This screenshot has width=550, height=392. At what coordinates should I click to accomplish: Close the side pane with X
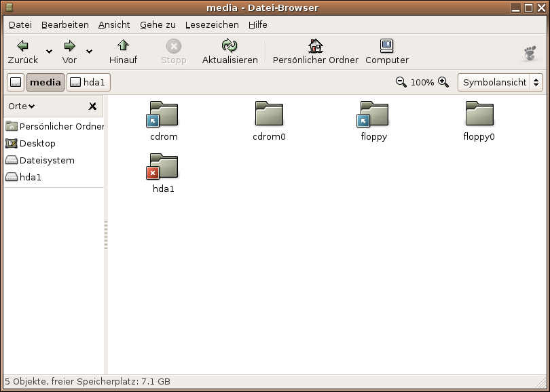click(x=92, y=106)
